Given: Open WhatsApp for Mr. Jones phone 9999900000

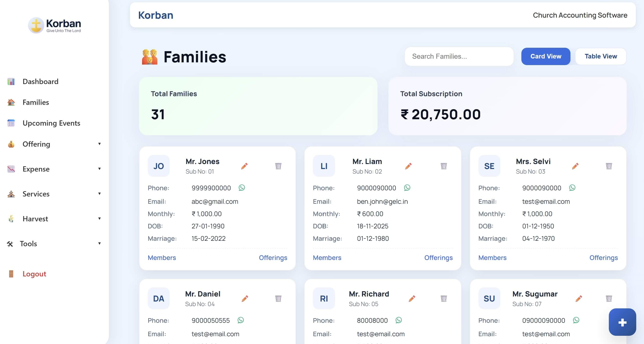Looking at the screenshot, I should tap(242, 188).
